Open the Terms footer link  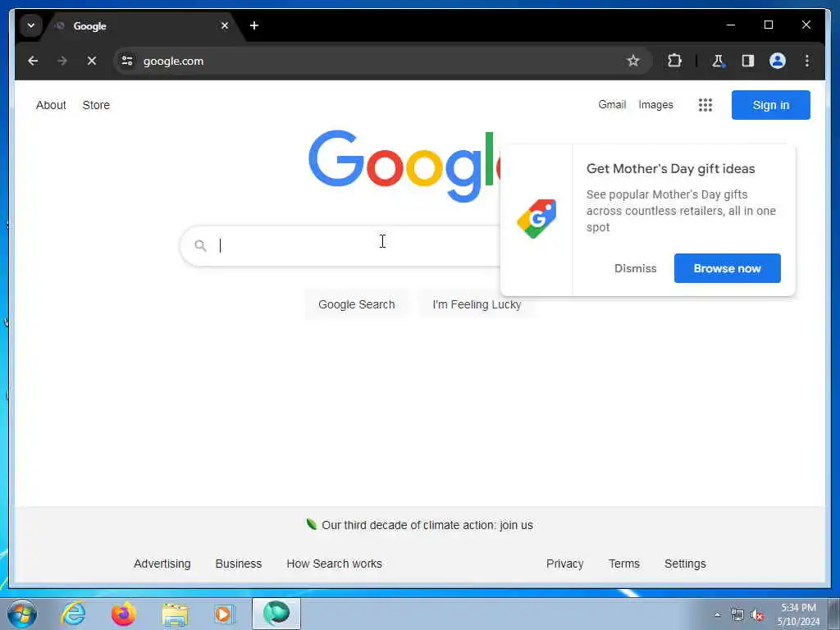coord(623,564)
